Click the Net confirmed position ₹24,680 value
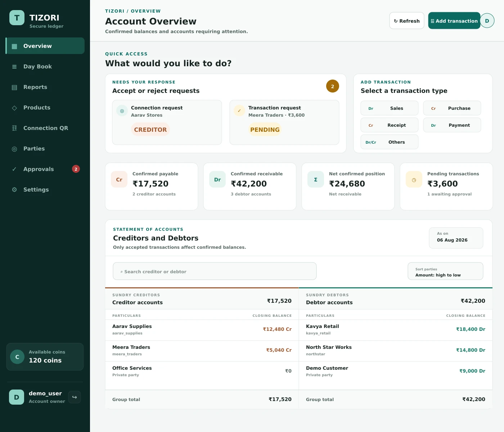The width and height of the screenshot is (504, 432). [x=347, y=184]
